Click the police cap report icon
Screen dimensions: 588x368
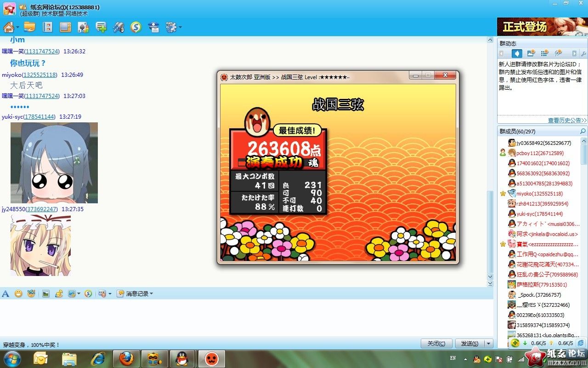point(153,27)
